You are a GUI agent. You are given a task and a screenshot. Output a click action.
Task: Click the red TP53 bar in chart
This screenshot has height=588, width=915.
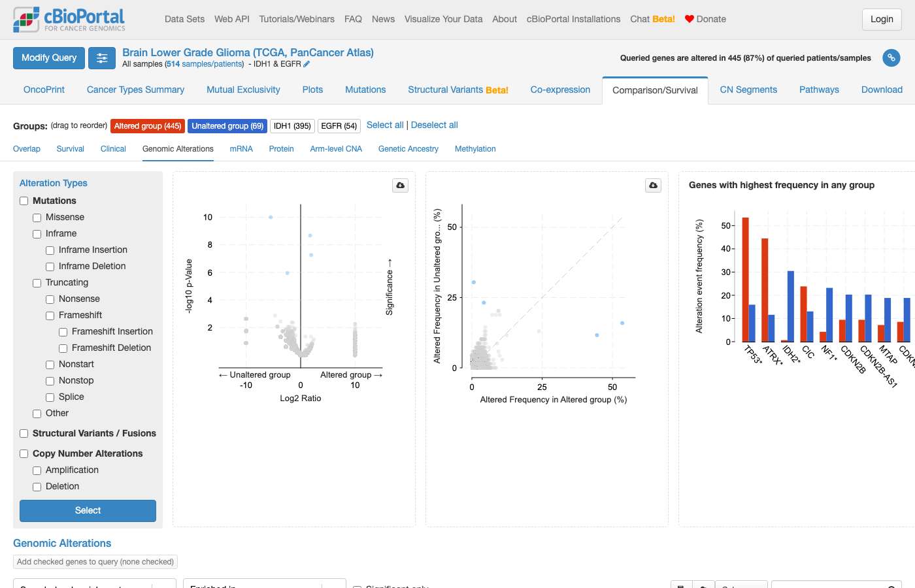[745, 280]
